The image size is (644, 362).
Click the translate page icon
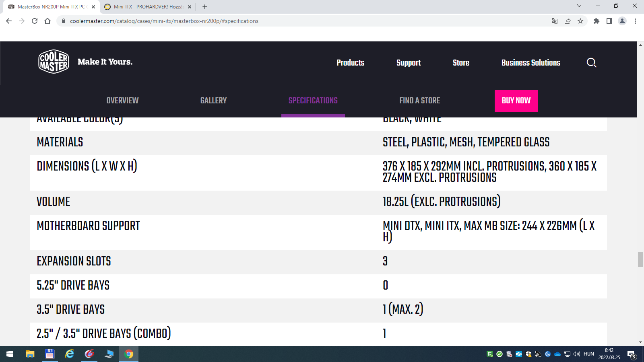tap(555, 21)
